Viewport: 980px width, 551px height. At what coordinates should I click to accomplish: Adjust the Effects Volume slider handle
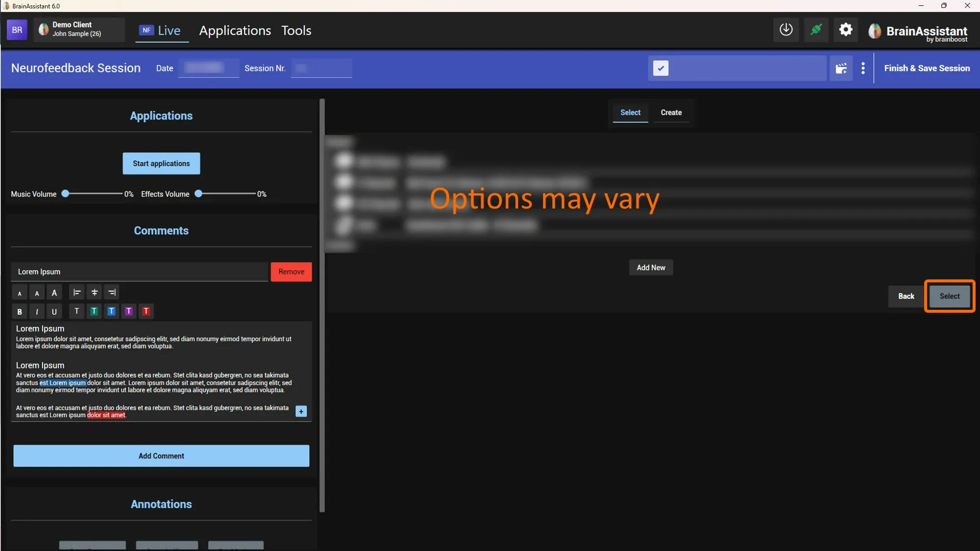[x=198, y=194]
